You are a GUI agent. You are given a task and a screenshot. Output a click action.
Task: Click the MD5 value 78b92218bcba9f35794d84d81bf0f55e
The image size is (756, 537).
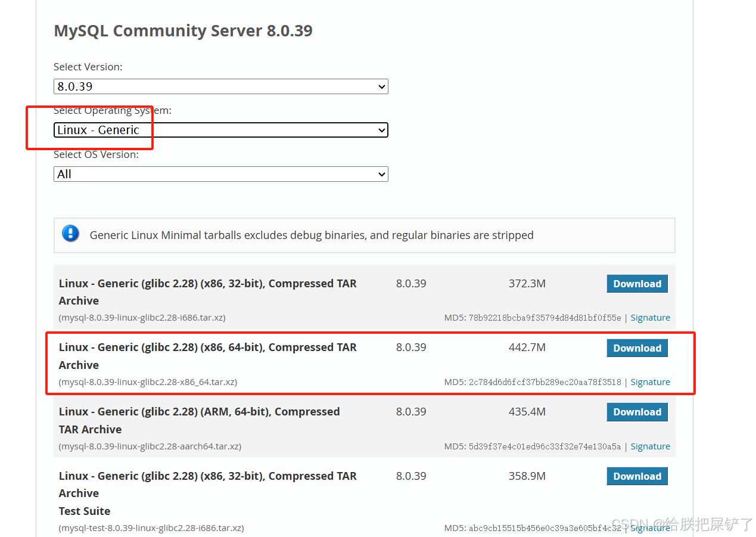[x=545, y=318]
